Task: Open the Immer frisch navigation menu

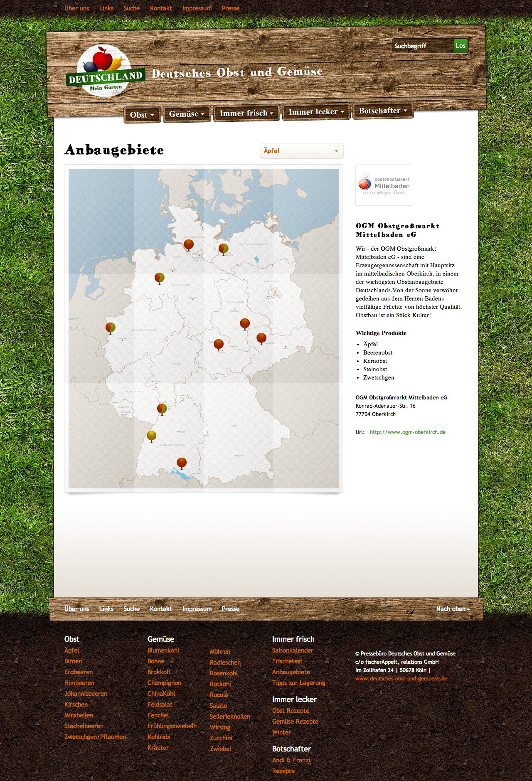Action: click(246, 113)
